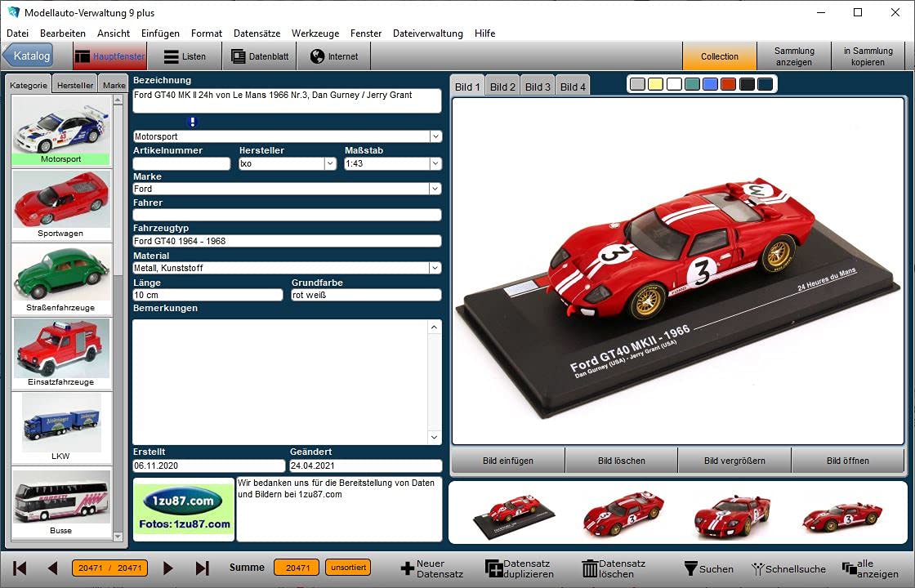Open the Material dropdown

point(435,269)
